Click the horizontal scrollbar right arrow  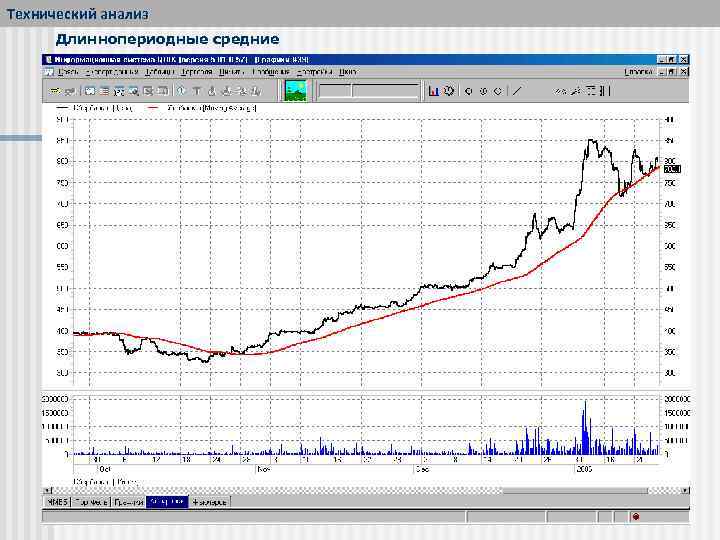(685, 490)
